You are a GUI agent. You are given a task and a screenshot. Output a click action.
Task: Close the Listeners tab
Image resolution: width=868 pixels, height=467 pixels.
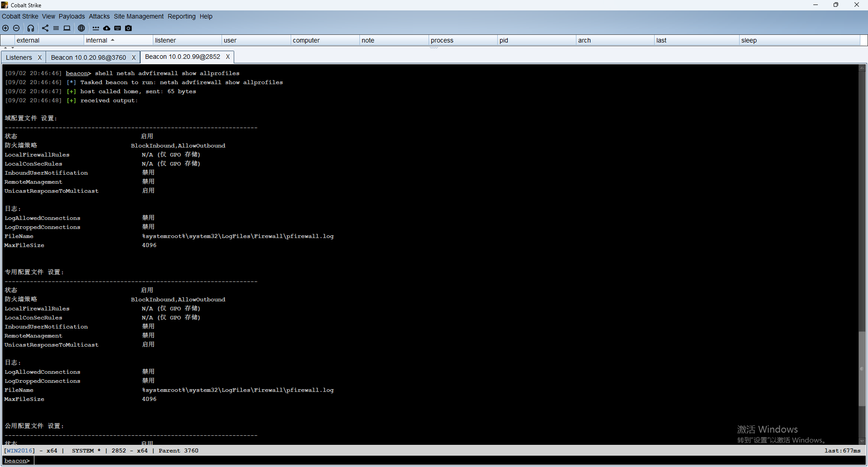point(40,57)
